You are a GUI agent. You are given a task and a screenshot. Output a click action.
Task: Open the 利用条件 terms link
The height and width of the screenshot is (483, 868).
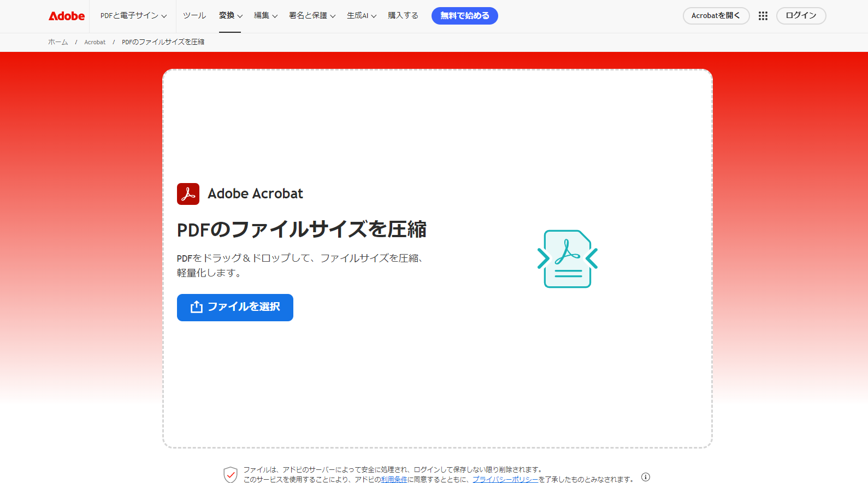pyautogui.click(x=394, y=479)
